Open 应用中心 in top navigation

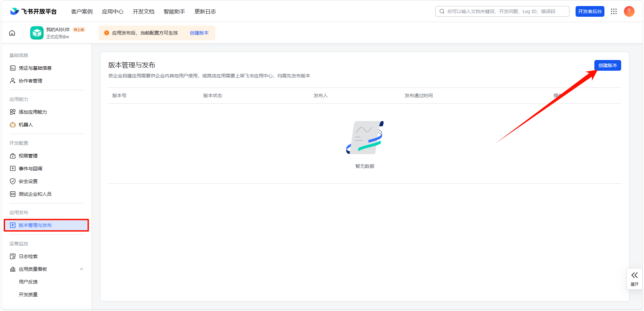[113, 11]
